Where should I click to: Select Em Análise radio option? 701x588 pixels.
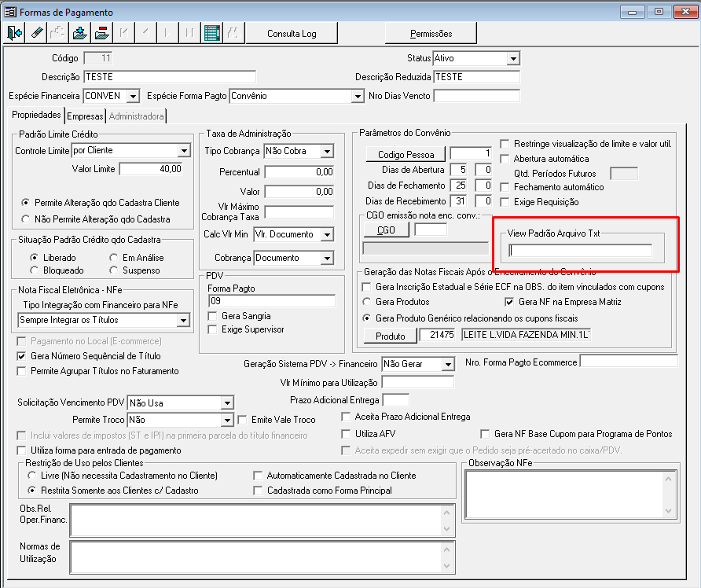tap(113, 258)
